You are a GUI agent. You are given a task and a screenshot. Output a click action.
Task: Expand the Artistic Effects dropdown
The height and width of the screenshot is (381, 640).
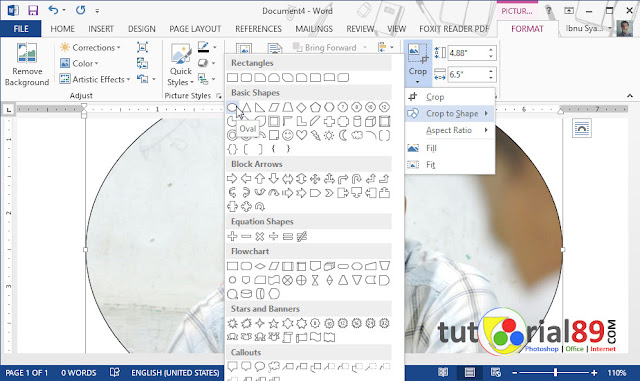pos(95,79)
